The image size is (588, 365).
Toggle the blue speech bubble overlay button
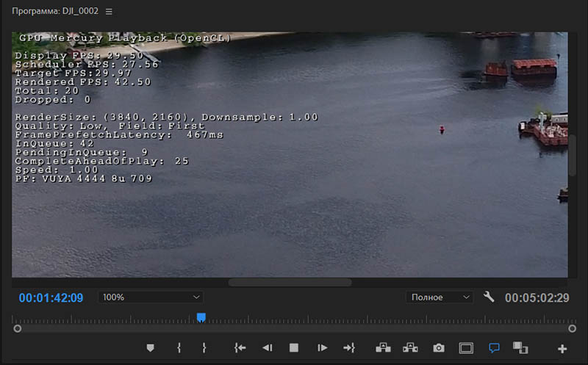[x=494, y=348]
